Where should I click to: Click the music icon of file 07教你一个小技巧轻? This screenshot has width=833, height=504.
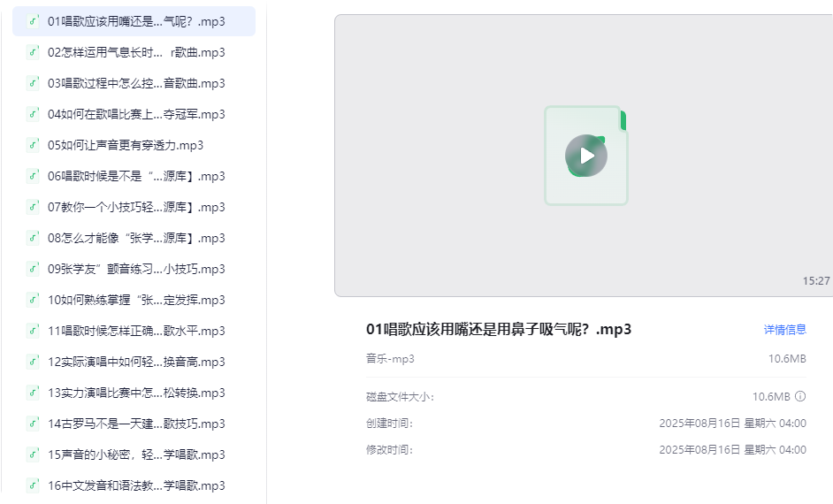(33, 207)
